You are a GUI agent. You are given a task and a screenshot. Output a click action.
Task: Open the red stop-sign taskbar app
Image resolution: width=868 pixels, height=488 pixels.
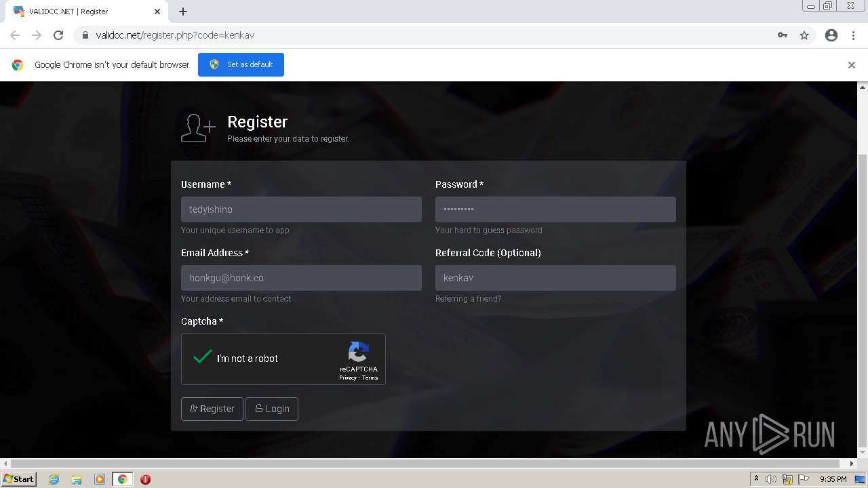click(145, 479)
